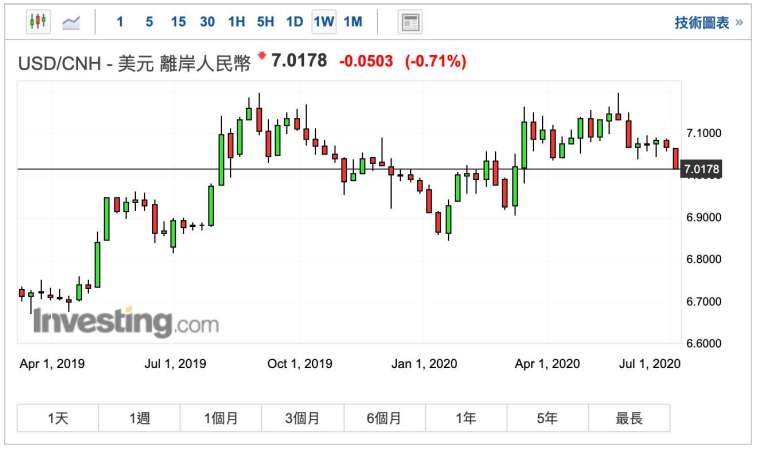This screenshot has width=760, height=450.
Task: Click the USD/CNH - 美元 離岸人民幣 title
Action: pos(135,64)
